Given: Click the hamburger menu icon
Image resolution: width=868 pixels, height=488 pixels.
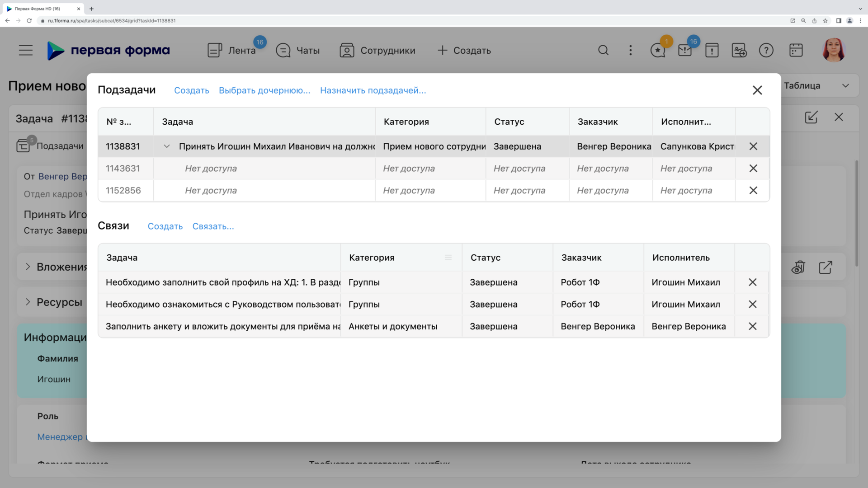Looking at the screenshot, I should (26, 50).
